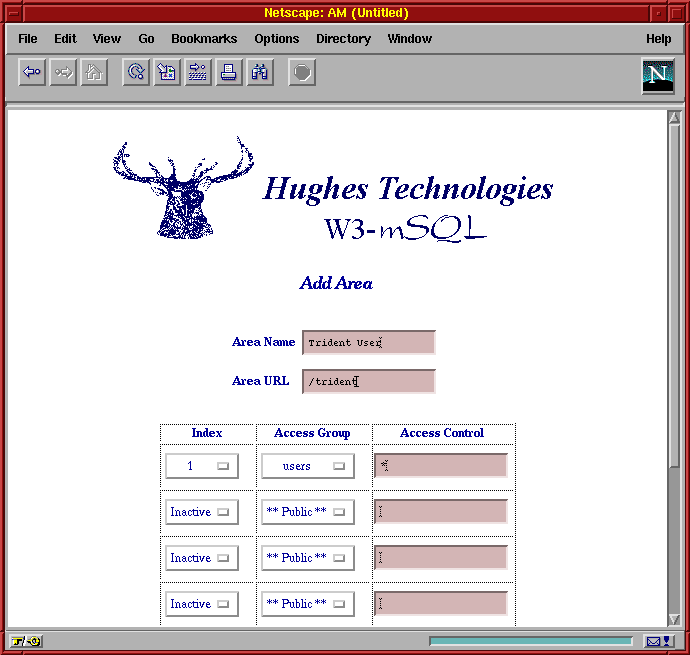
Task: Open the Directory menu
Action: click(343, 39)
